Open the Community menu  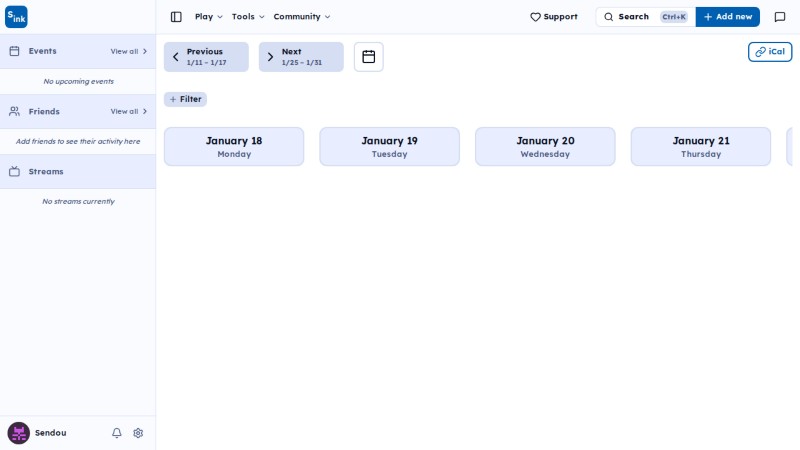coord(302,17)
